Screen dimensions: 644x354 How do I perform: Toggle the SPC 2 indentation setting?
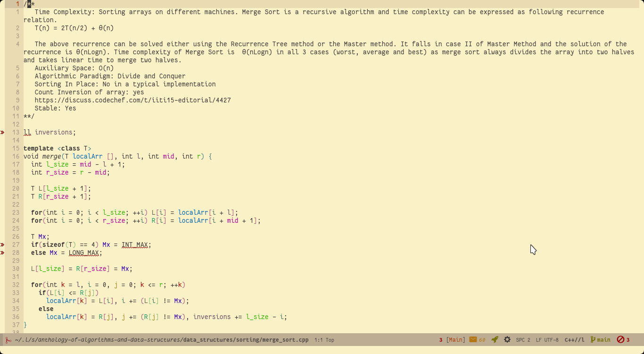(523, 340)
